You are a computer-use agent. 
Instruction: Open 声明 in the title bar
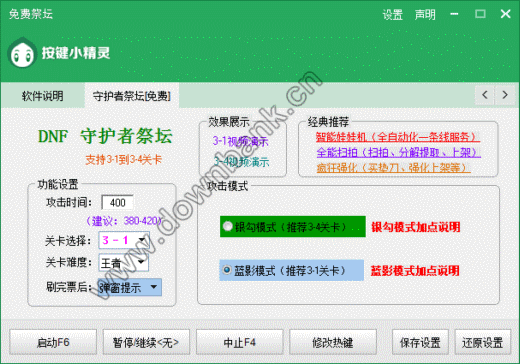(x=425, y=15)
